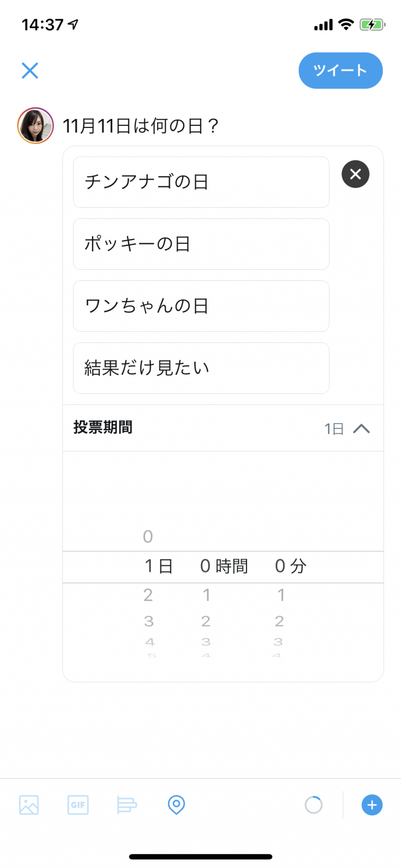
Task: Open the GIF picker icon
Action: click(x=78, y=805)
